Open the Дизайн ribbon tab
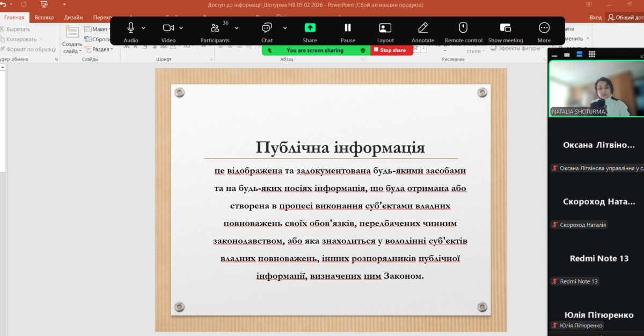 click(x=73, y=17)
